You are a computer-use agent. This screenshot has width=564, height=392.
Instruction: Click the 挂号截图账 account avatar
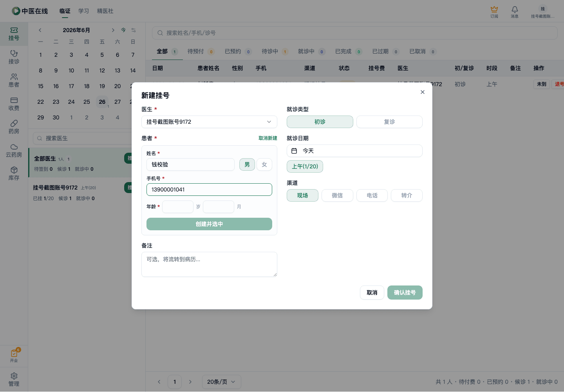(x=543, y=12)
